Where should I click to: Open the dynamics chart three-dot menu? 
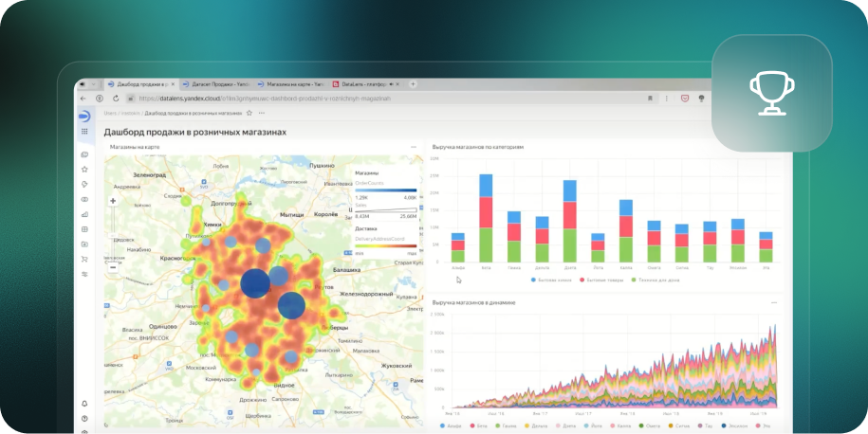pyautogui.click(x=773, y=302)
